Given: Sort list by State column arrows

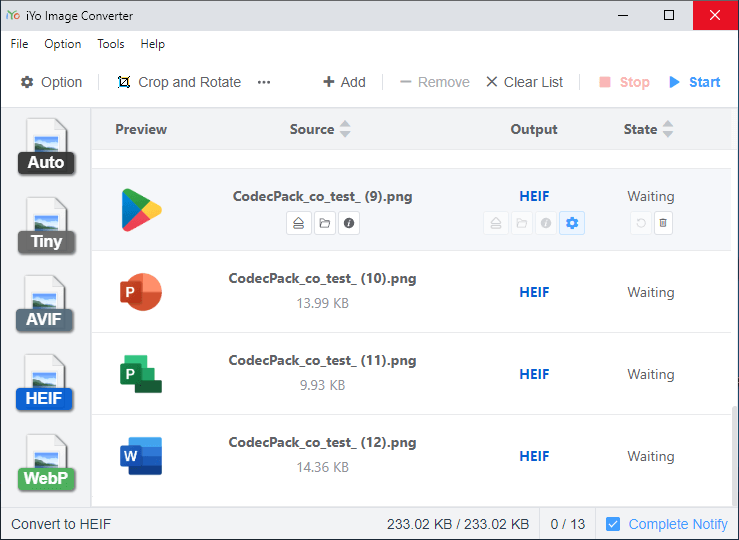Looking at the screenshot, I should point(668,129).
